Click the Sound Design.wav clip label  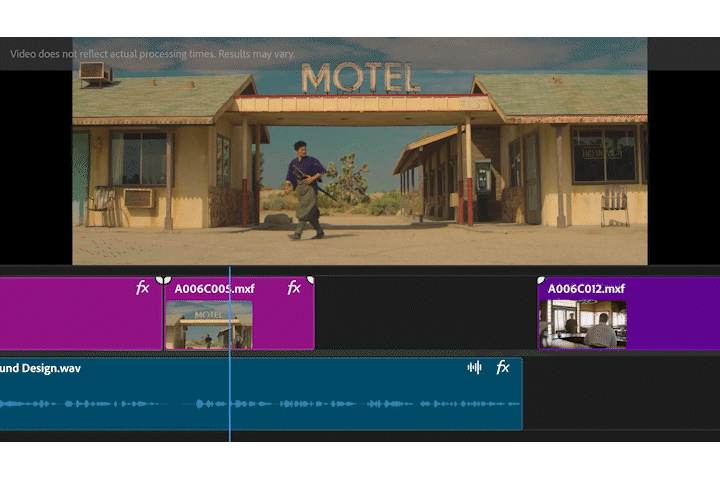click(40, 368)
